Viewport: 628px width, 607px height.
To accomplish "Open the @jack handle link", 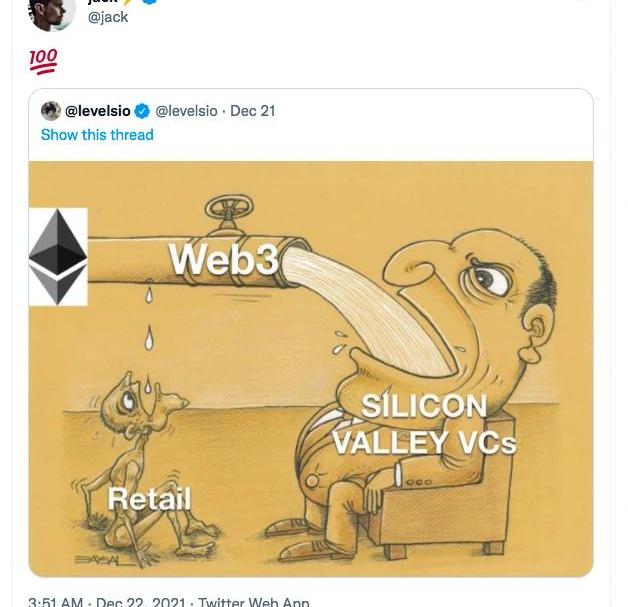I will (108, 17).
